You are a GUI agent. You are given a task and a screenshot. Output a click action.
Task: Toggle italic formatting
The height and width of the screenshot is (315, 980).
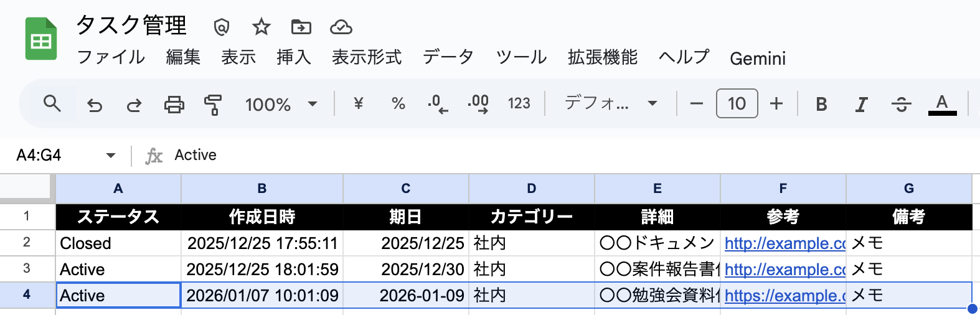pyautogui.click(x=861, y=104)
